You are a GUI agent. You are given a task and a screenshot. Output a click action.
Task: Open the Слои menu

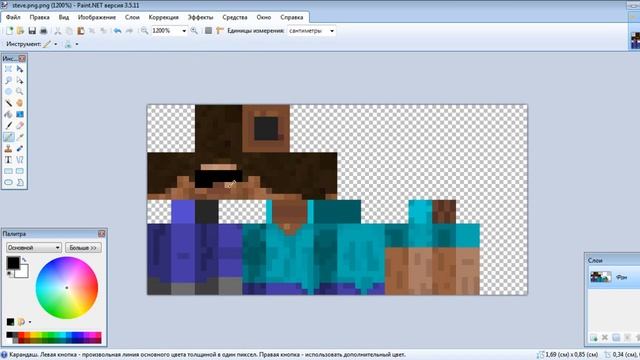click(132, 17)
